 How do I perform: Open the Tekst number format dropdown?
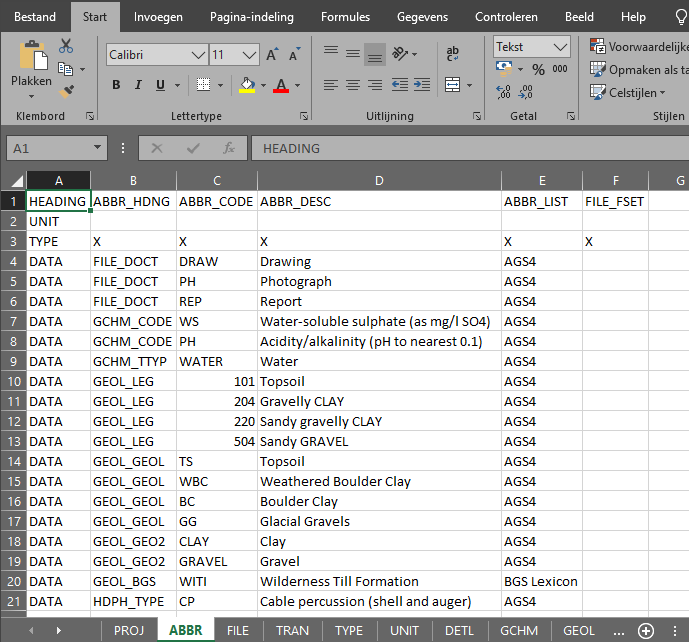[x=560, y=47]
